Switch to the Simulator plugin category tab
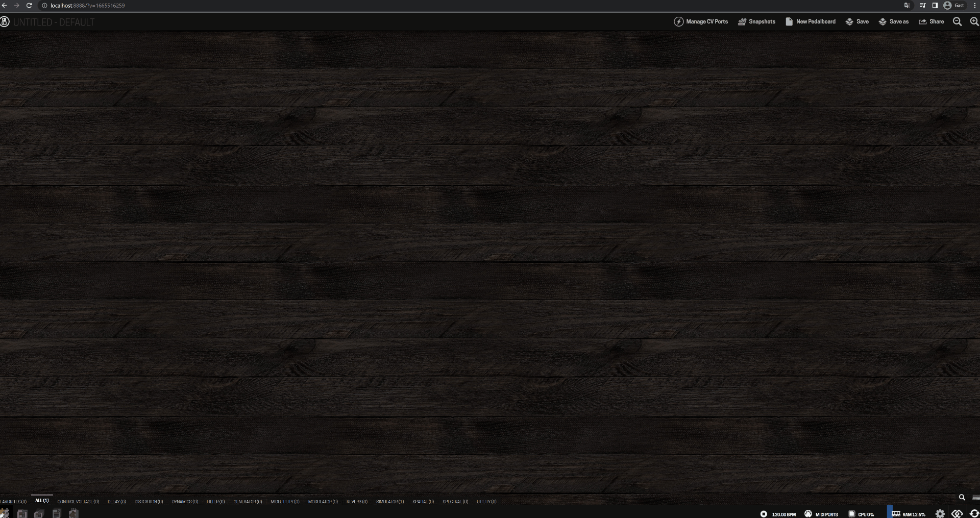980x518 pixels. (390, 502)
